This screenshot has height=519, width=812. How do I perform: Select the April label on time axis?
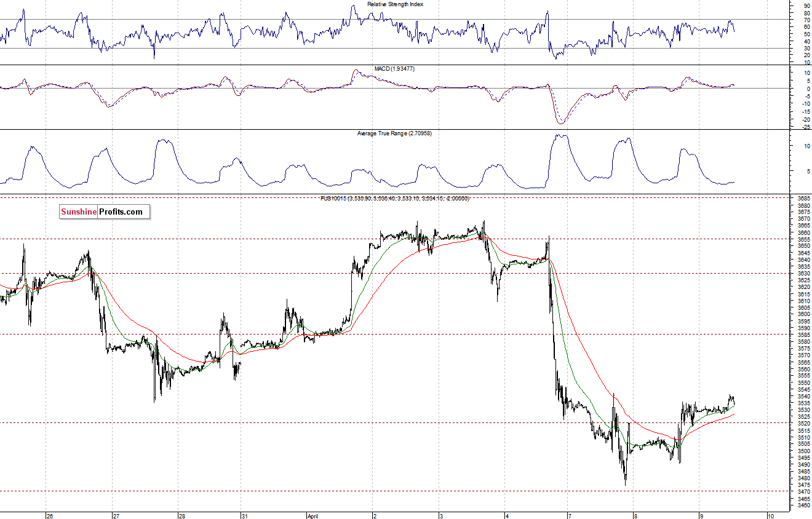coord(314,515)
